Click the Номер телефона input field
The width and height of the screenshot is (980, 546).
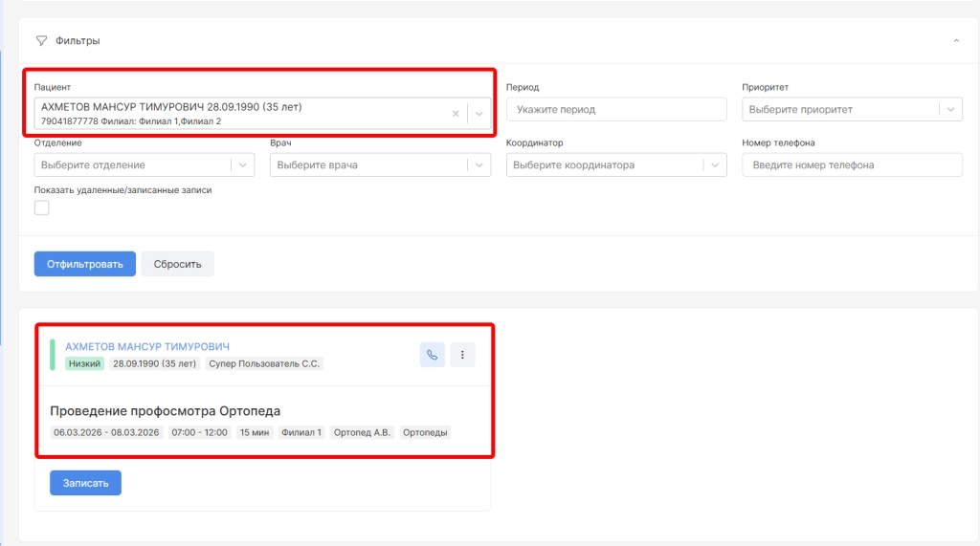tap(851, 164)
